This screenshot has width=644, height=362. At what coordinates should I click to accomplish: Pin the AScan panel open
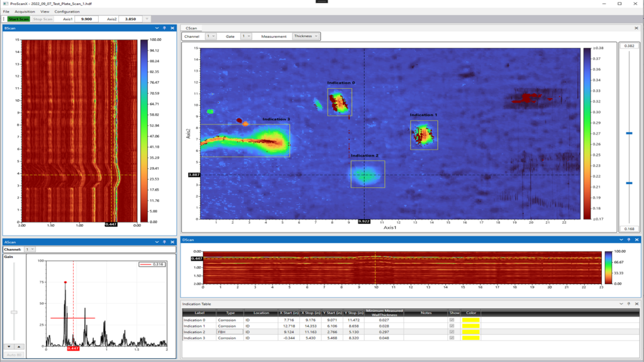click(165, 242)
